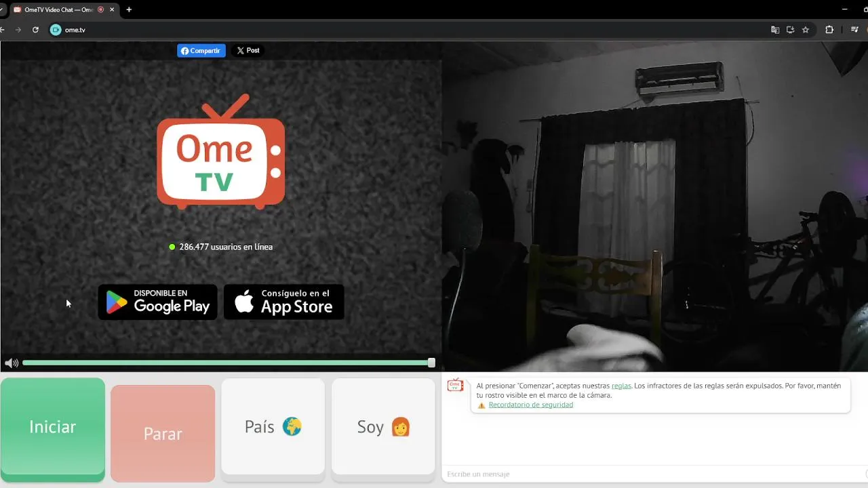
Task: Open the browser extensions puzzle icon
Action: tap(829, 30)
